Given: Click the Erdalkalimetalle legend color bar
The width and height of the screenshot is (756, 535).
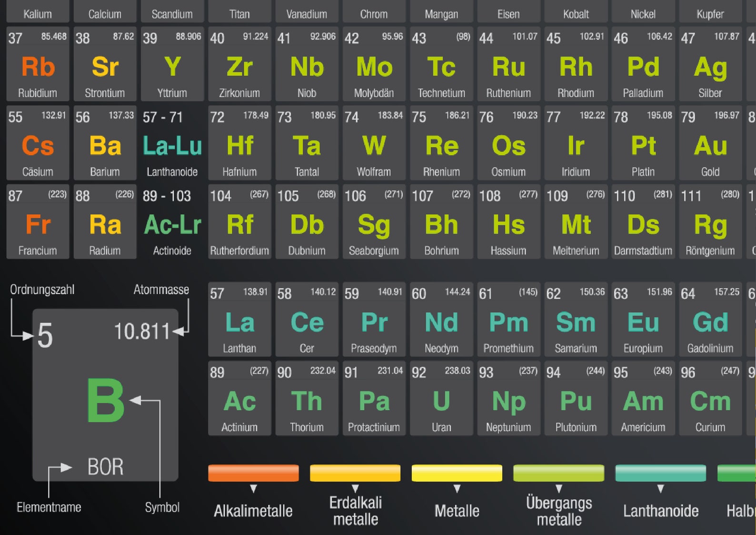Looking at the screenshot, I should click(355, 473).
